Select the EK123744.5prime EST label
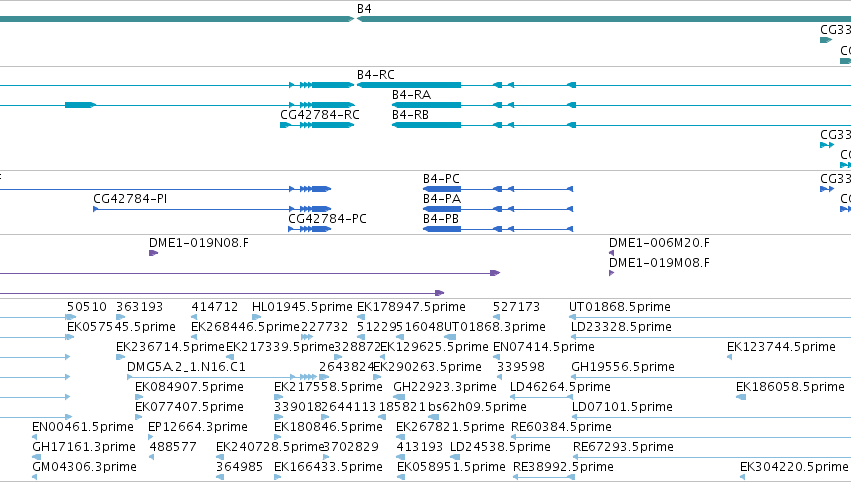 [782, 347]
